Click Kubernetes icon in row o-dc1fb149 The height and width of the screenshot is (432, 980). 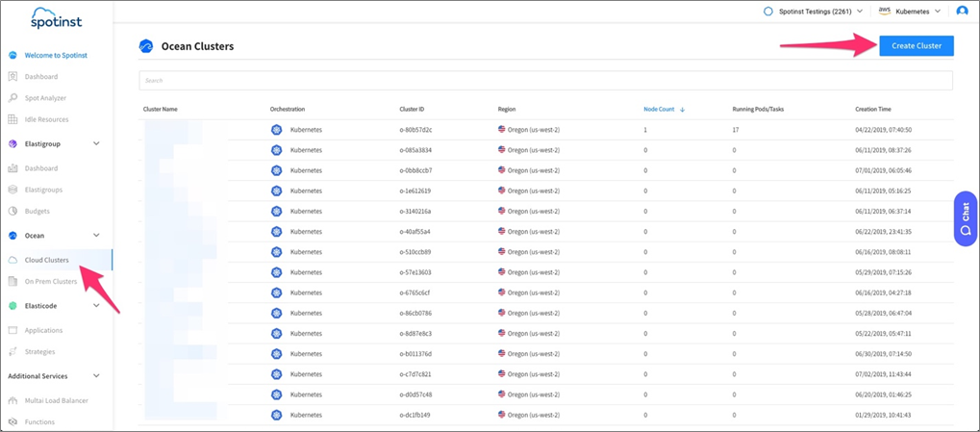point(276,415)
